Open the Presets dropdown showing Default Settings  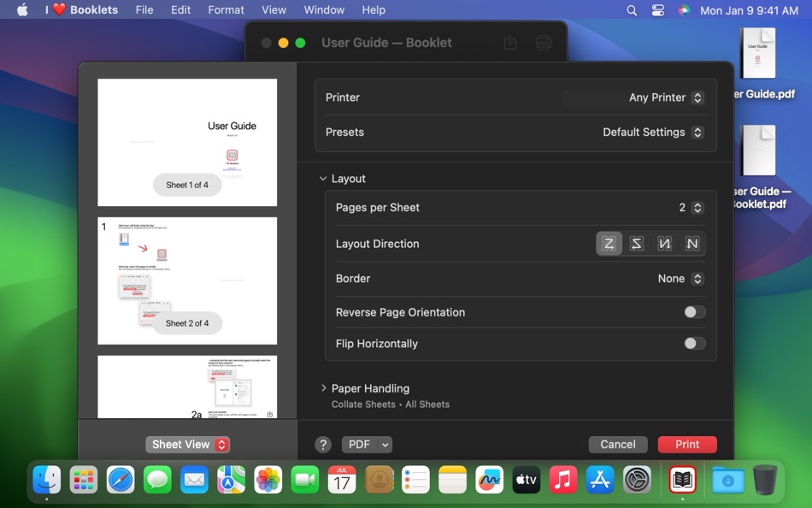tap(653, 132)
